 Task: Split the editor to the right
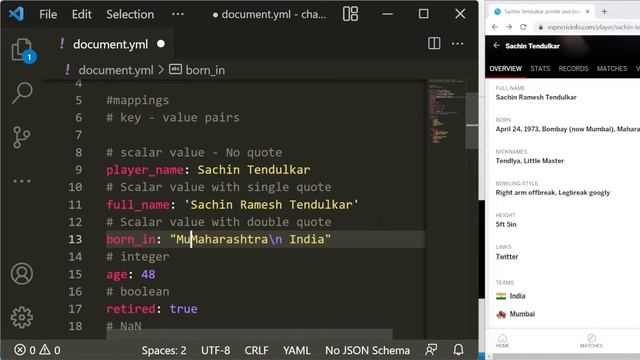coord(434,43)
